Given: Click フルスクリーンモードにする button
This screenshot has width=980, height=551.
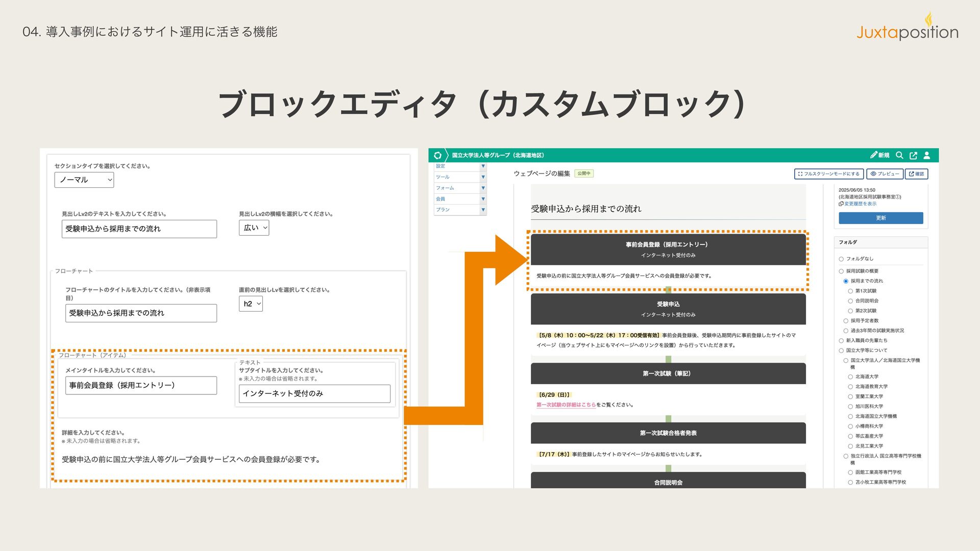Looking at the screenshot, I should tap(828, 174).
